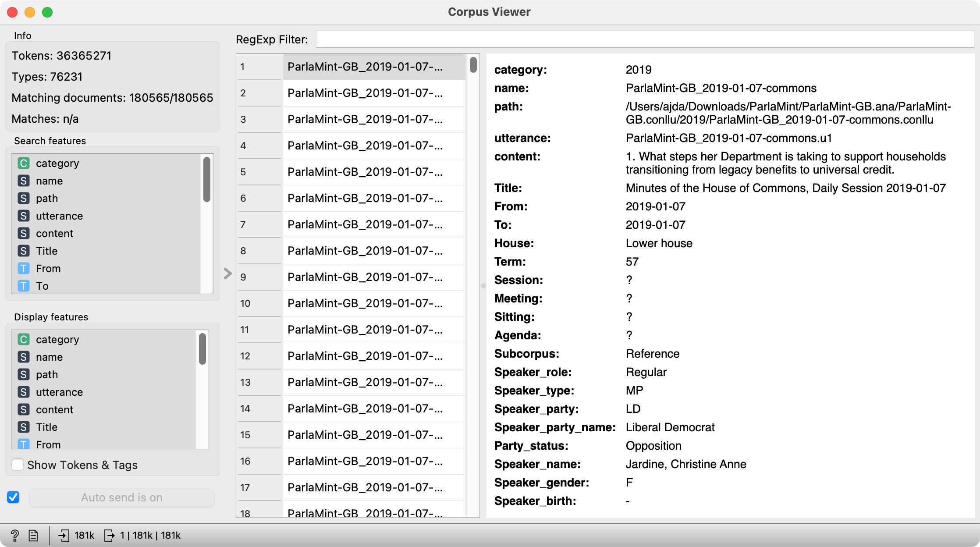Select utterance in Display features list
The width and height of the screenshot is (980, 547).
[59, 392]
